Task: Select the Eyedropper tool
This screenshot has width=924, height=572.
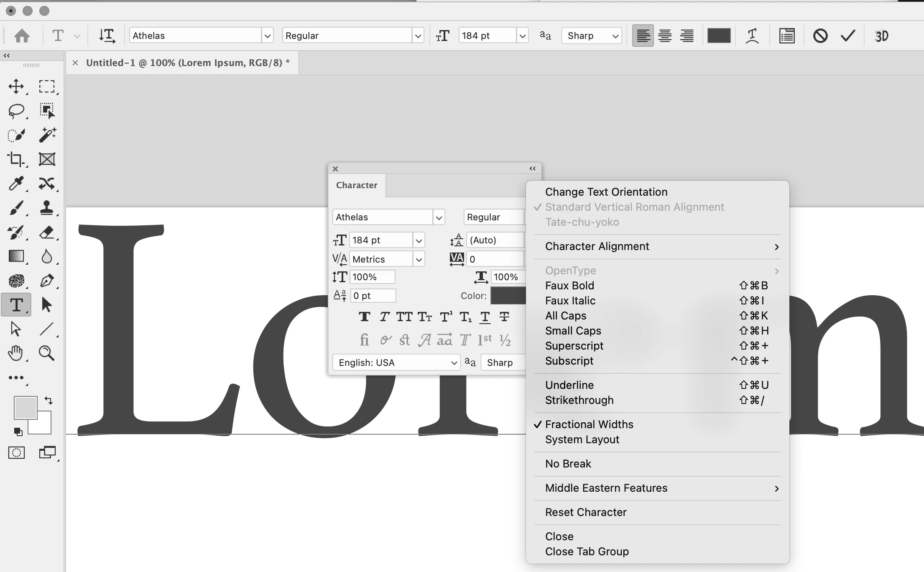Action: click(x=16, y=183)
